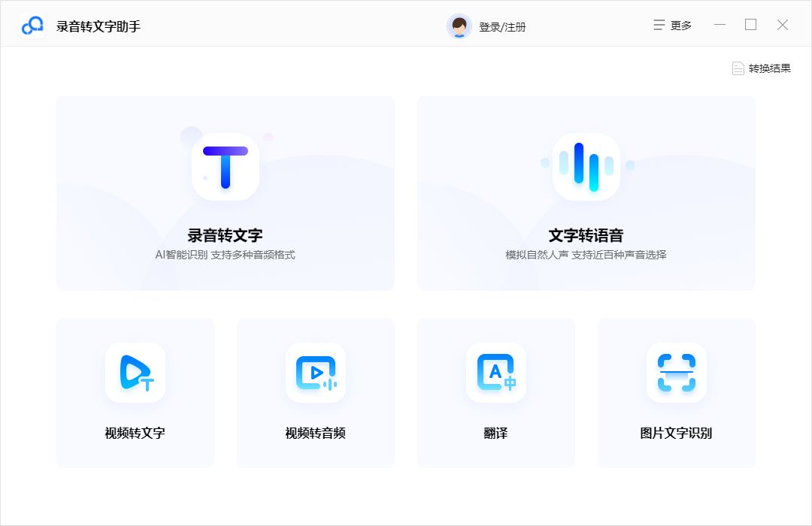812x526 pixels.
Task: Click the T-shaped audio transcription icon
Action: pos(225,165)
